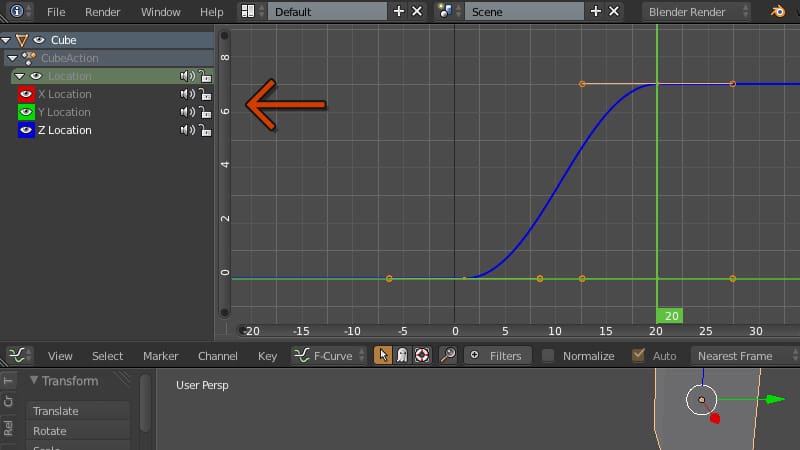
Task: Collapse the Location group
Action: 20,76
